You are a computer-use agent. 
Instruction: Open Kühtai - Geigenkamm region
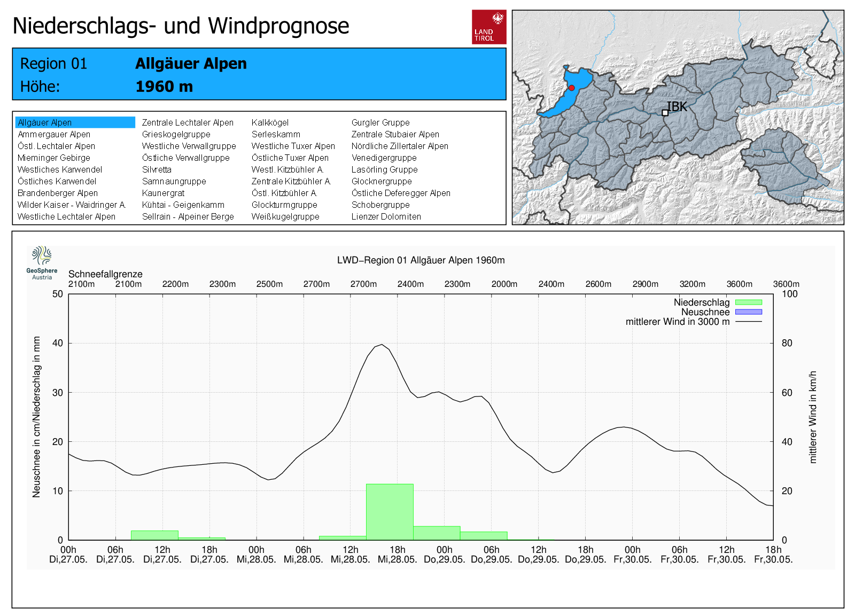coord(183,205)
